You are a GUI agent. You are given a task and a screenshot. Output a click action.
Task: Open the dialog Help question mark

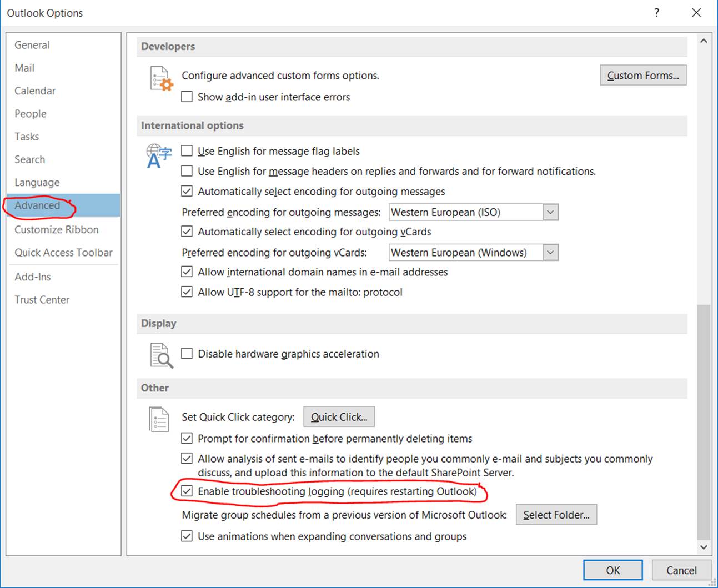[656, 12]
